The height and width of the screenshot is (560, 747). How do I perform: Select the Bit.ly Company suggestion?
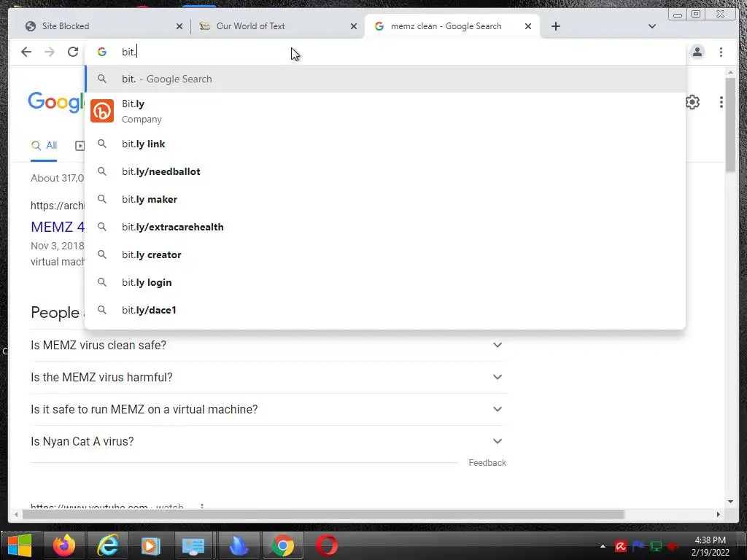tap(385, 111)
